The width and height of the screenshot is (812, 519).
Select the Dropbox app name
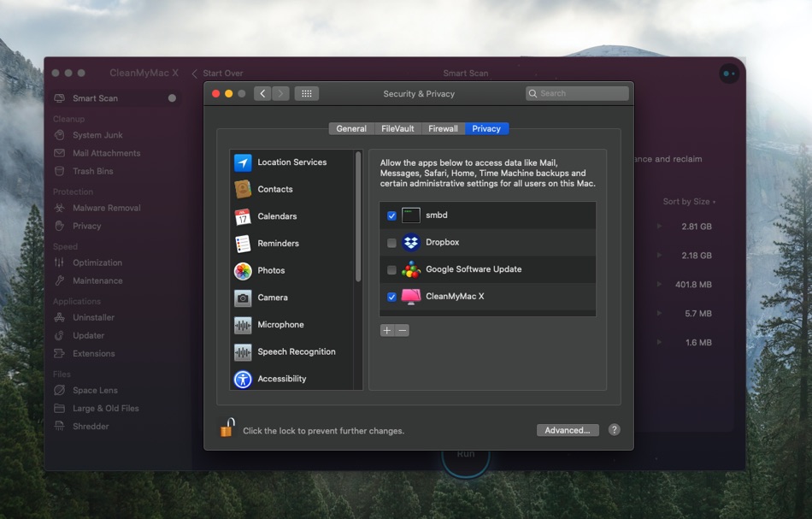tap(442, 242)
